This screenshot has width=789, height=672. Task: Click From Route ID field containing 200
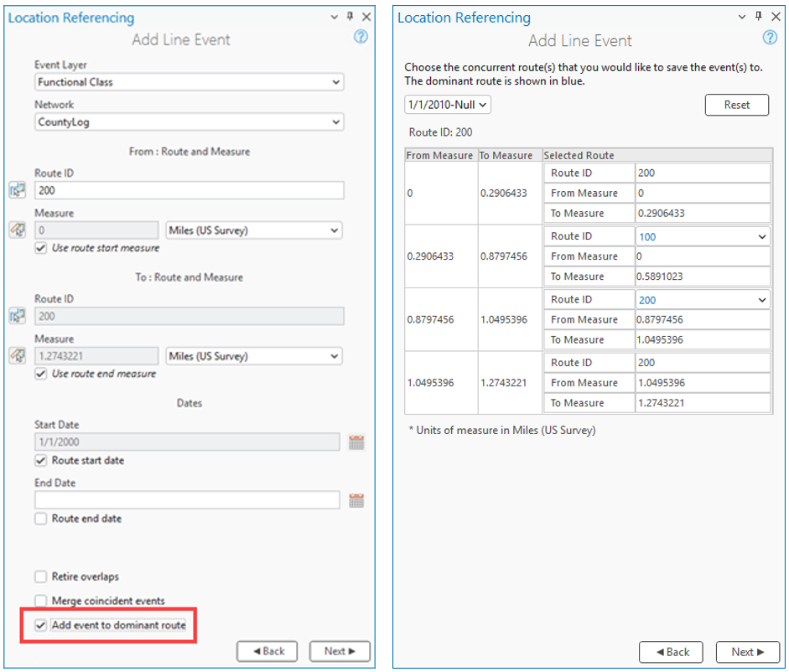click(189, 191)
